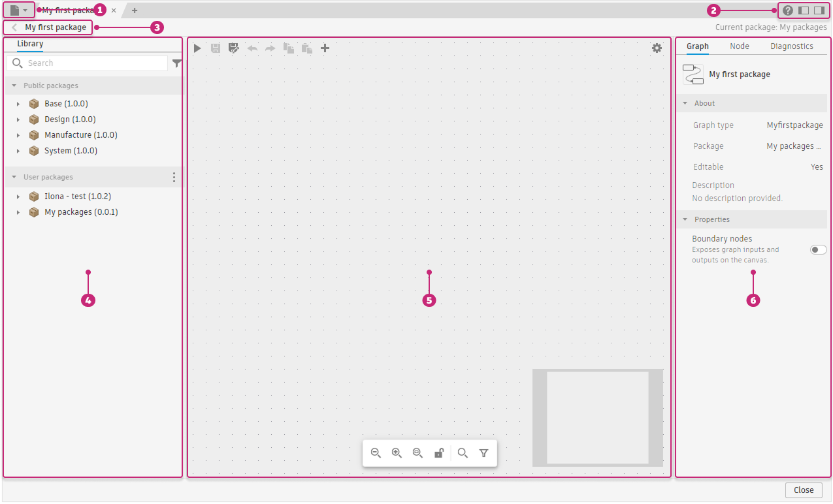Click the Myfirstpackage graph type value

[794, 125]
